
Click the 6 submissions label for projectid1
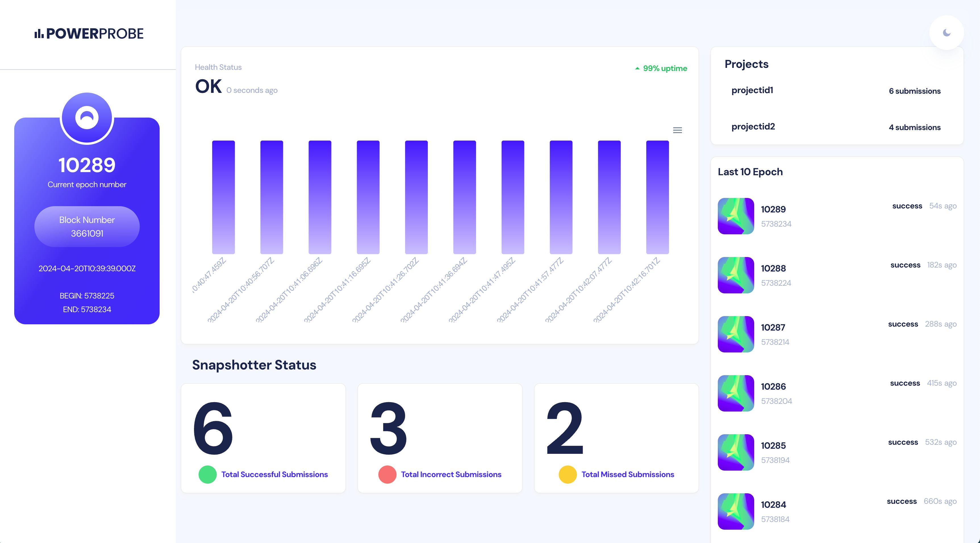pyautogui.click(x=915, y=91)
